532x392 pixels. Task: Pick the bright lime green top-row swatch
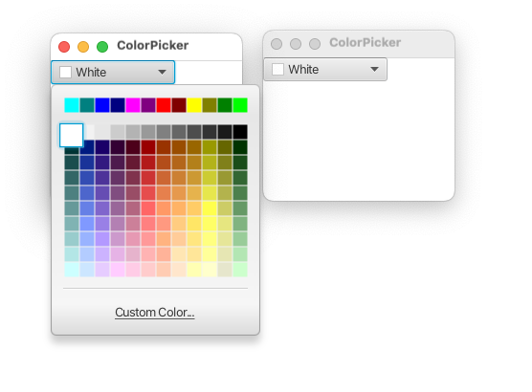click(x=240, y=105)
